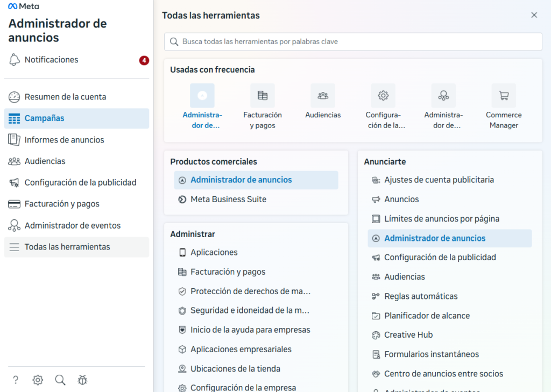Click the Administrador de... icon, first frequent tool
This screenshot has height=392, width=551.
coord(202,96)
